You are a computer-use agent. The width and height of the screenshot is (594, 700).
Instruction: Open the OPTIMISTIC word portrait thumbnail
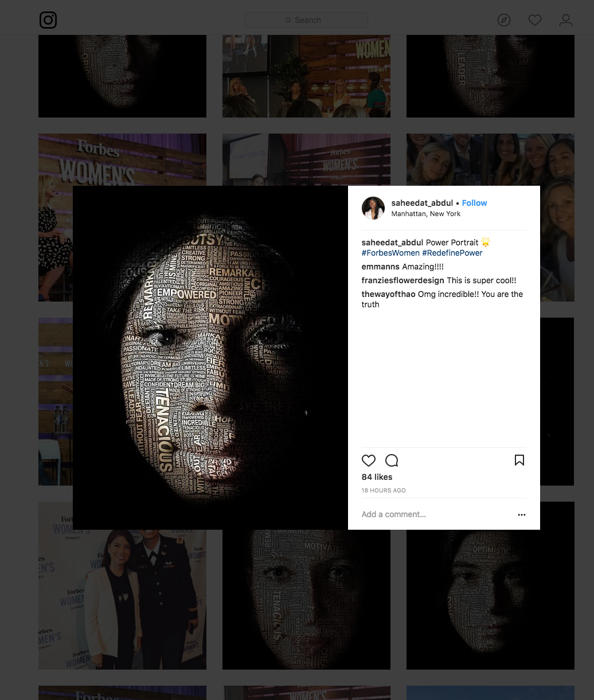coord(490,585)
